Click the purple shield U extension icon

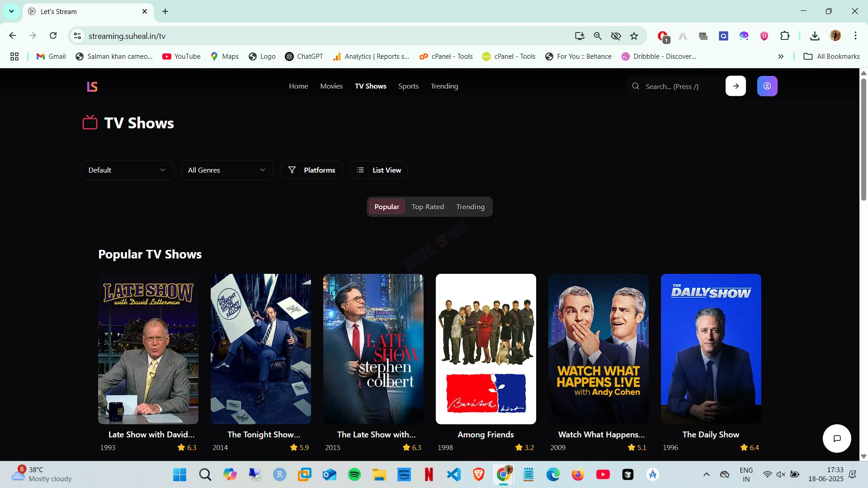click(x=764, y=36)
